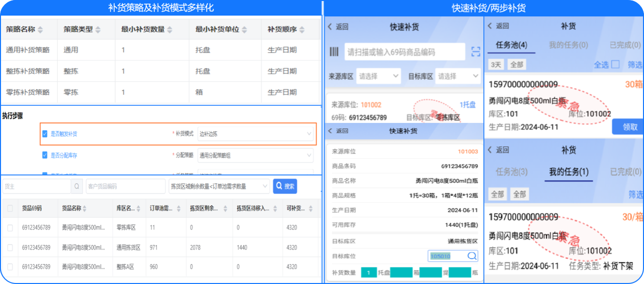Toggle the 是否触发补货 checkbox
Image resolution: width=644 pixels, height=284 pixels.
pos(45,134)
